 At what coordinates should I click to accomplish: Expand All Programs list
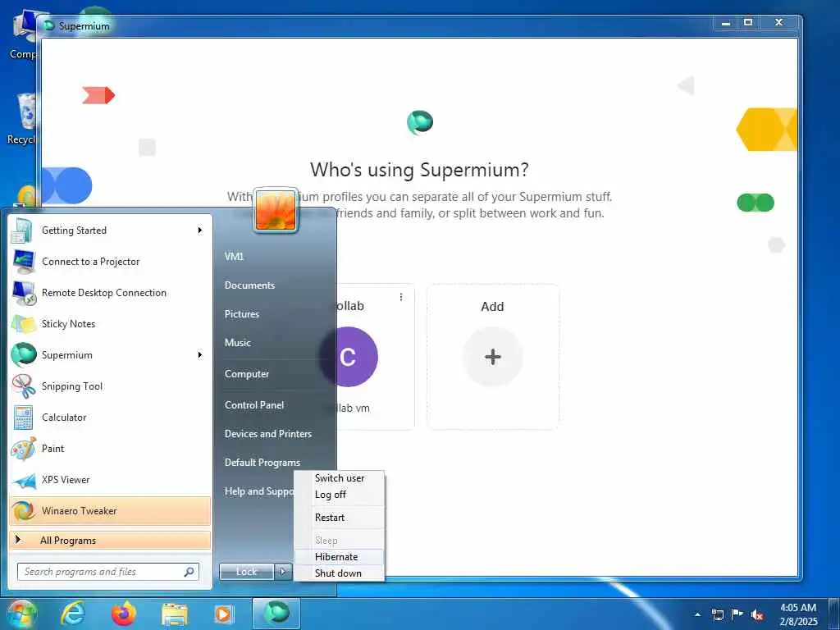click(x=110, y=540)
